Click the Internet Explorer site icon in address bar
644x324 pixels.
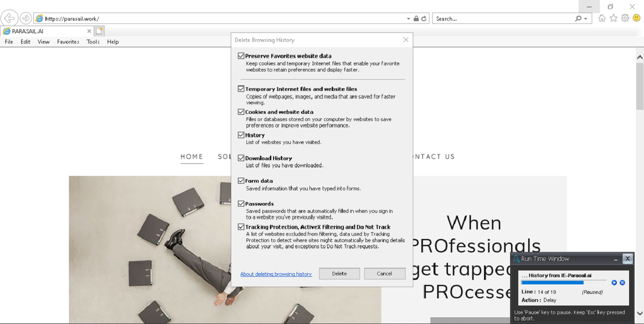click(39, 18)
